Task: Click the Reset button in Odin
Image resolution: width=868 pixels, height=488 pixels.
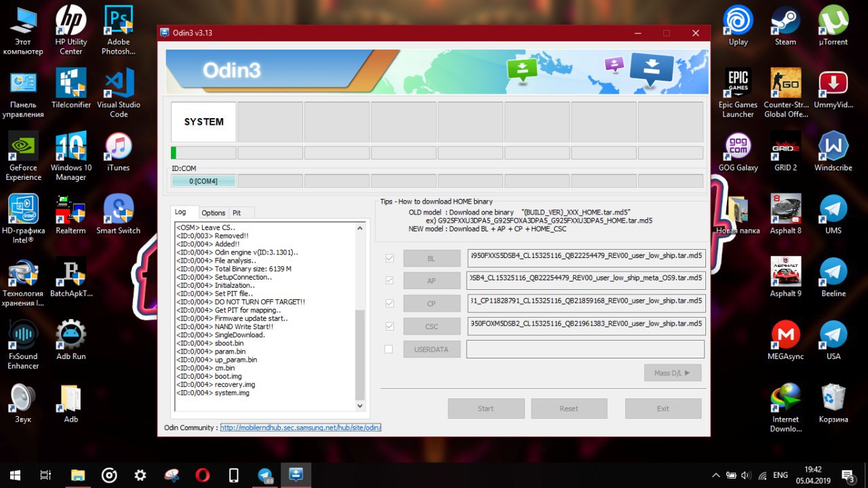Action: click(569, 409)
